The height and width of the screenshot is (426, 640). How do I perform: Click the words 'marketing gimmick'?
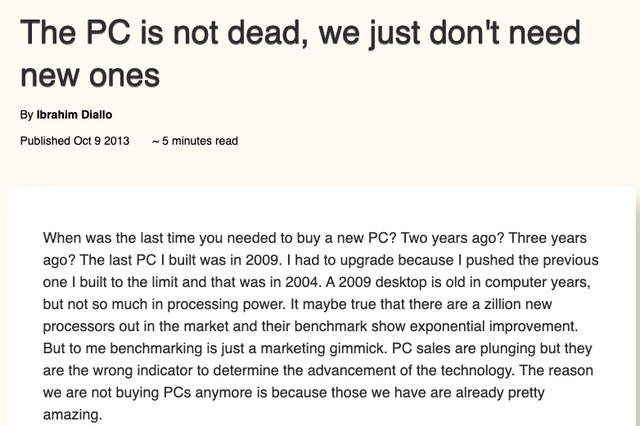[x=323, y=348]
